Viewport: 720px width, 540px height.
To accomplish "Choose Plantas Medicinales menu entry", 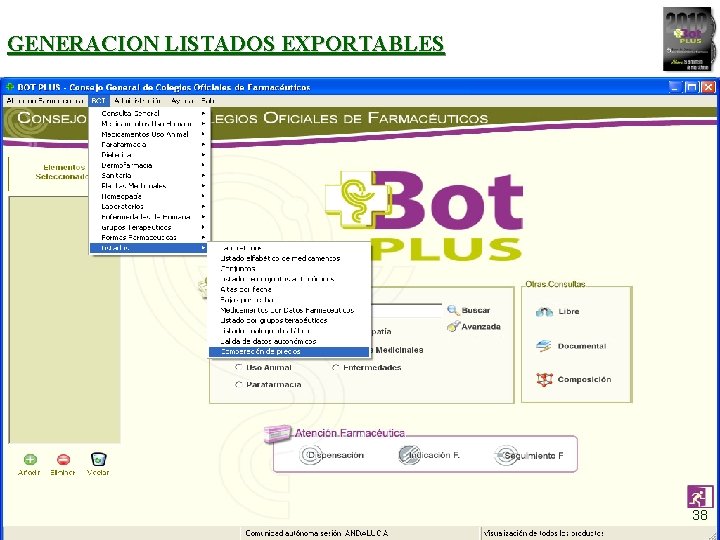I will [150, 186].
